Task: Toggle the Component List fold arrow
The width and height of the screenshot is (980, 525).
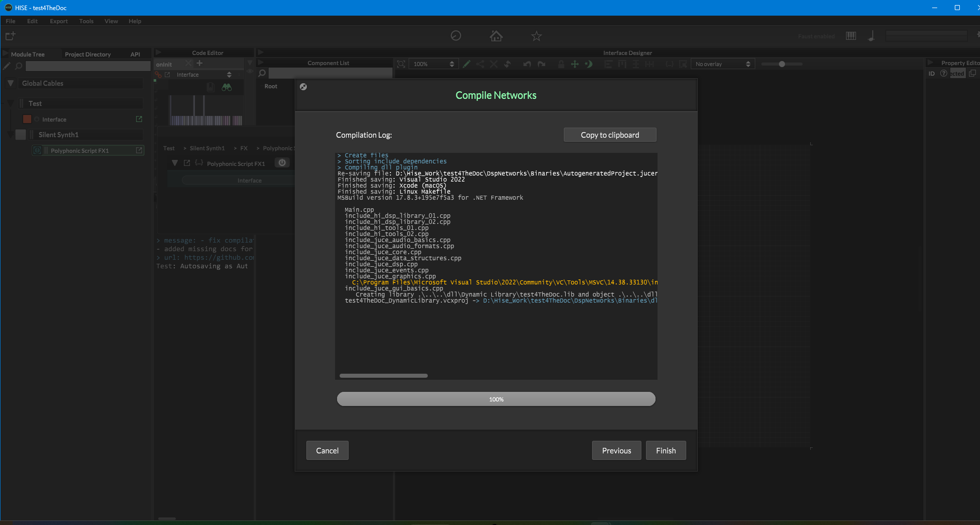Action: click(260, 63)
